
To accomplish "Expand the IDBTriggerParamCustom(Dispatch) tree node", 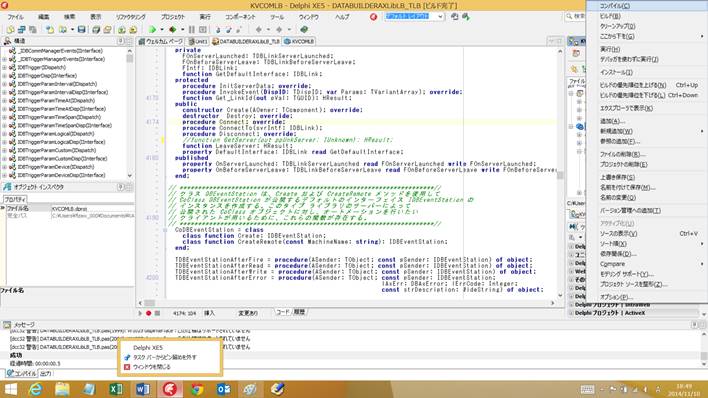I will point(5,150).
